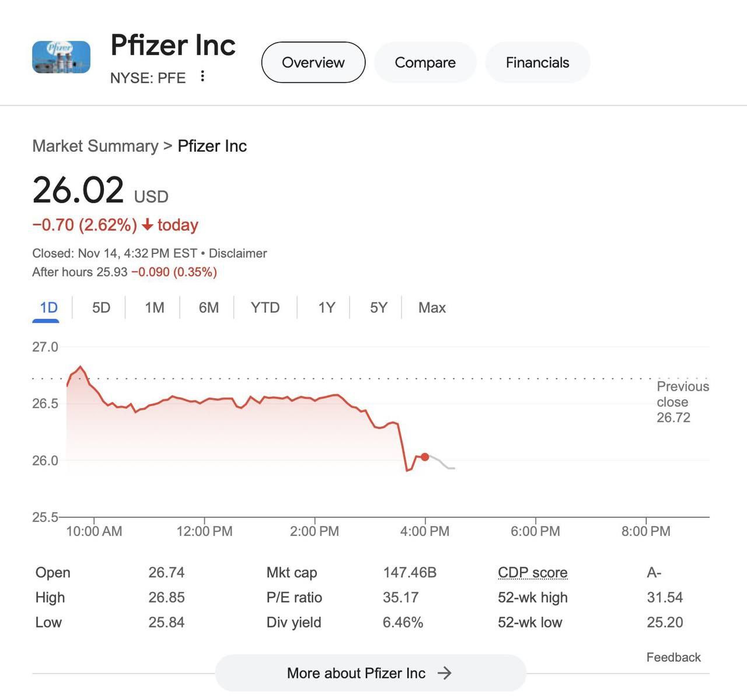
Task: Switch to the Compare tab
Action: coord(425,62)
